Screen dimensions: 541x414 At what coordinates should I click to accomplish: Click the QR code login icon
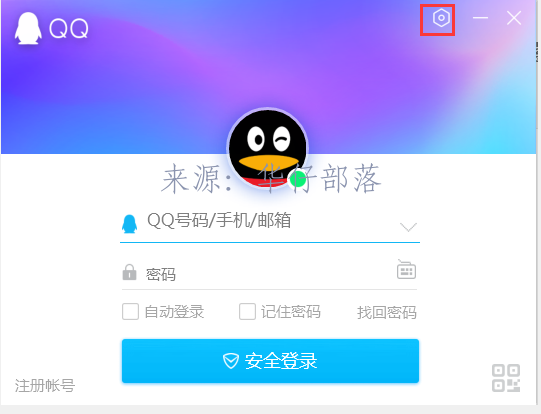point(506,378)
